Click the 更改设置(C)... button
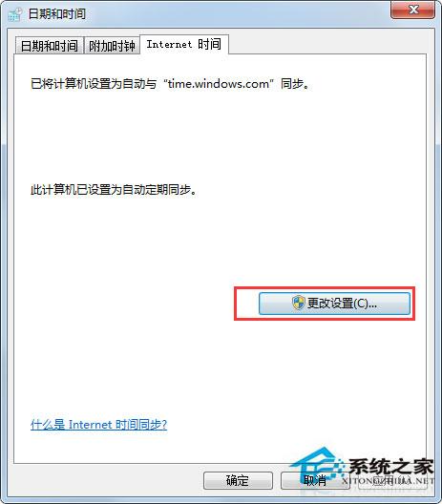The height and width of the screenshot is (504, 442). 334,304
